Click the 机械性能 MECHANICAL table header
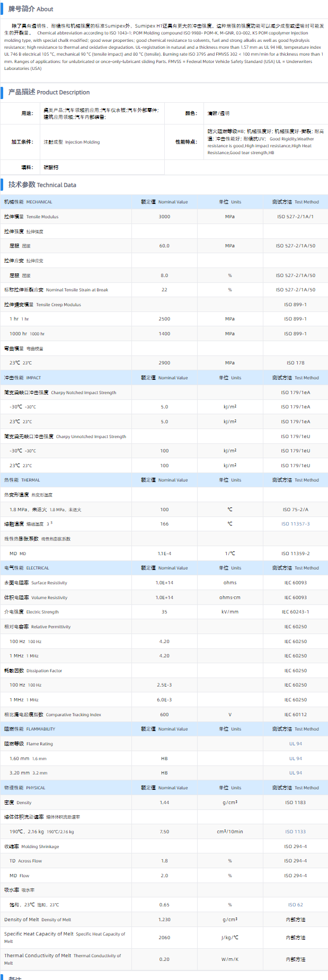Viewport: 328px width, 980px height. click(28, 202)
